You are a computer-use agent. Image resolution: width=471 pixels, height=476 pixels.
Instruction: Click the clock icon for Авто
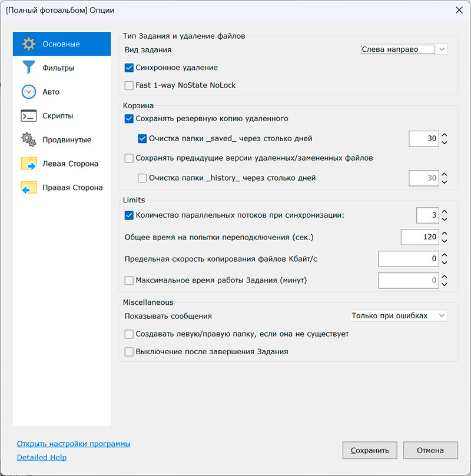[x=29, y=92]
